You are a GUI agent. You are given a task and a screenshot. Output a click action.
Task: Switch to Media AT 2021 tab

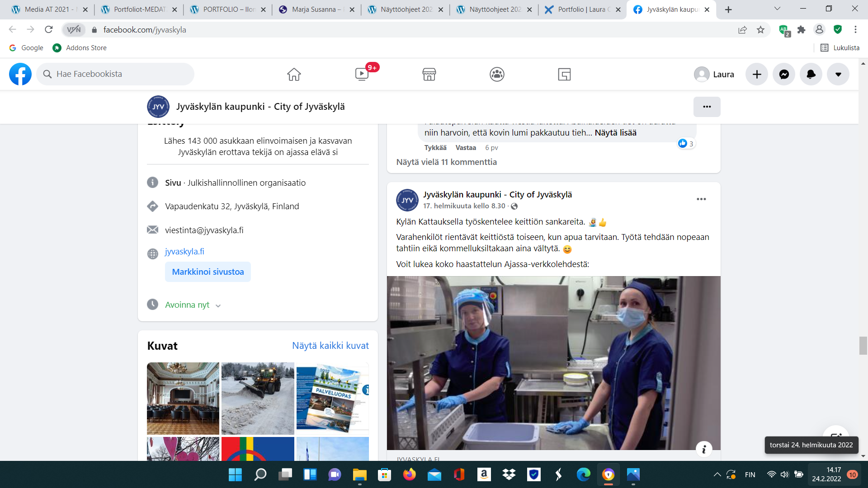coord(50,9)
